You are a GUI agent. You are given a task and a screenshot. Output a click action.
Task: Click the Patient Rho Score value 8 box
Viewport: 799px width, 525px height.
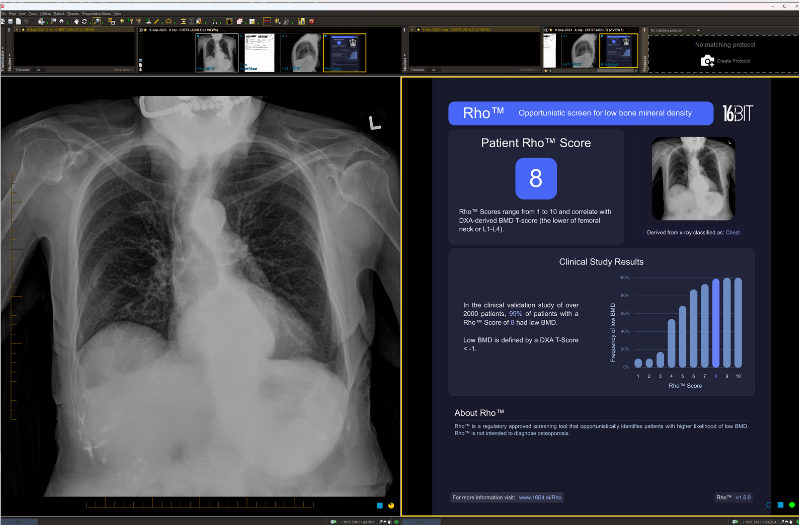536,178
